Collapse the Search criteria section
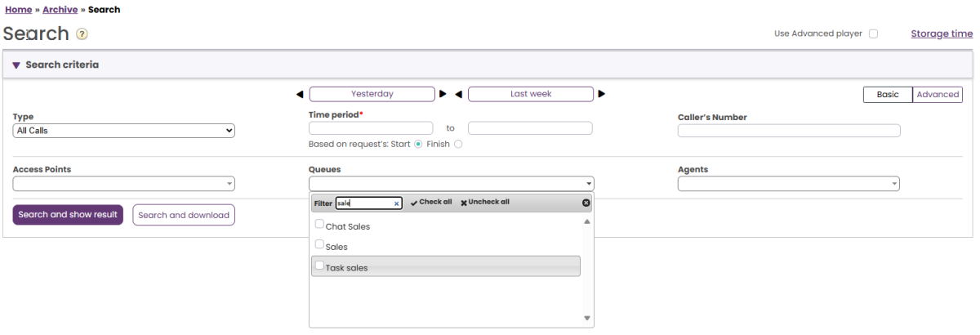The width and height of the screenshot is (980, 335). [16, 65]
